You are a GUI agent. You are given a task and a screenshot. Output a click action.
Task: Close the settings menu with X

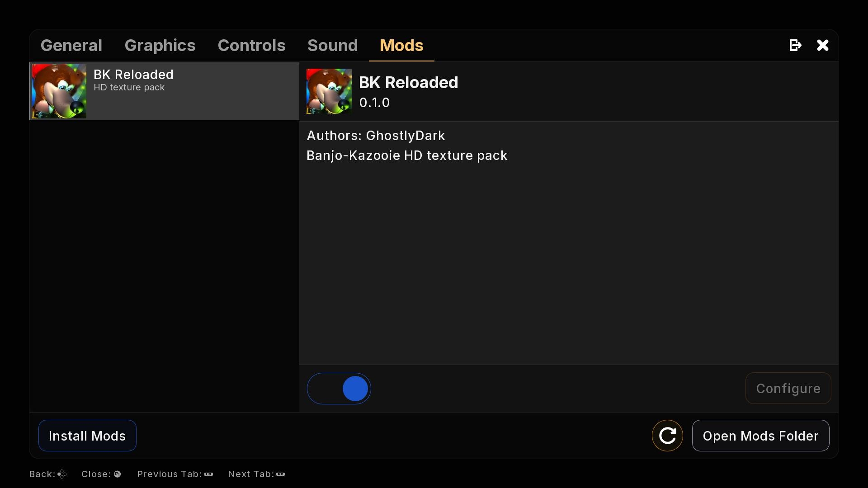click(822, 45)
